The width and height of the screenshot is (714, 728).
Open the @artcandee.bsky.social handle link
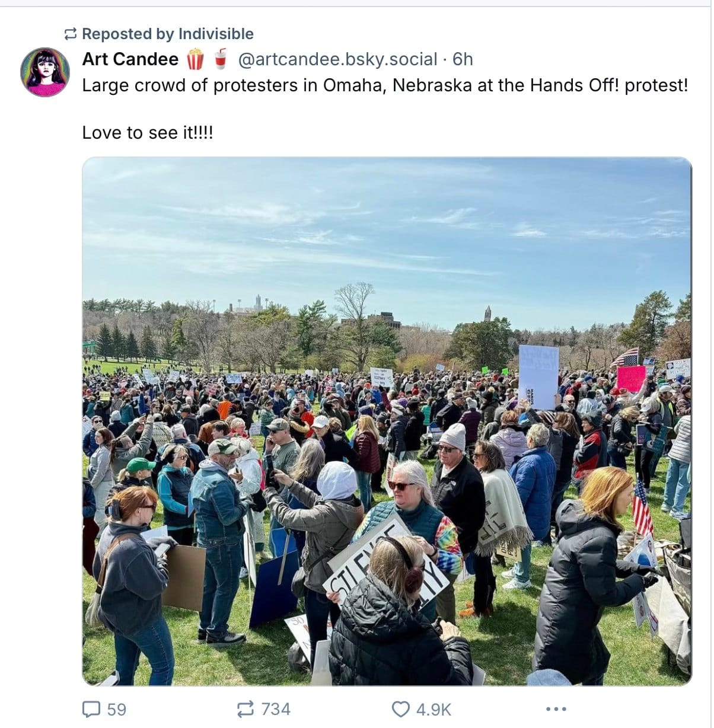point(337,59)
